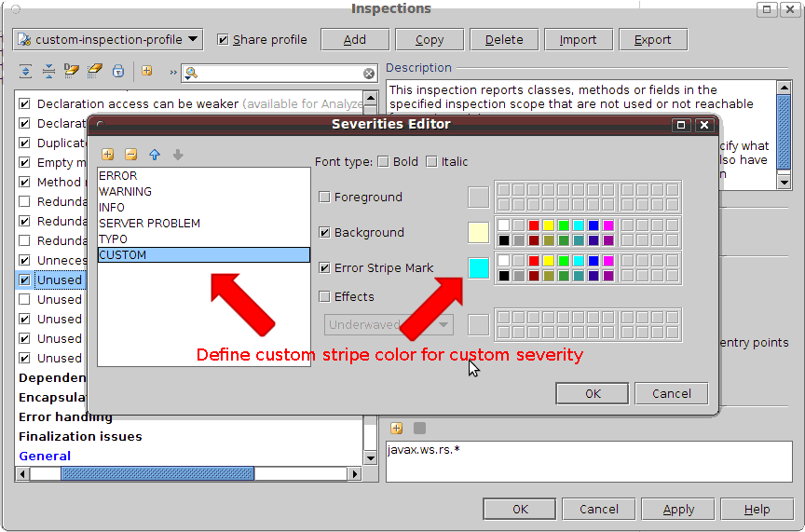Enable the Bold font type checkbox
The height and width of the screenshot is (532, 805).
click(383, 162)
